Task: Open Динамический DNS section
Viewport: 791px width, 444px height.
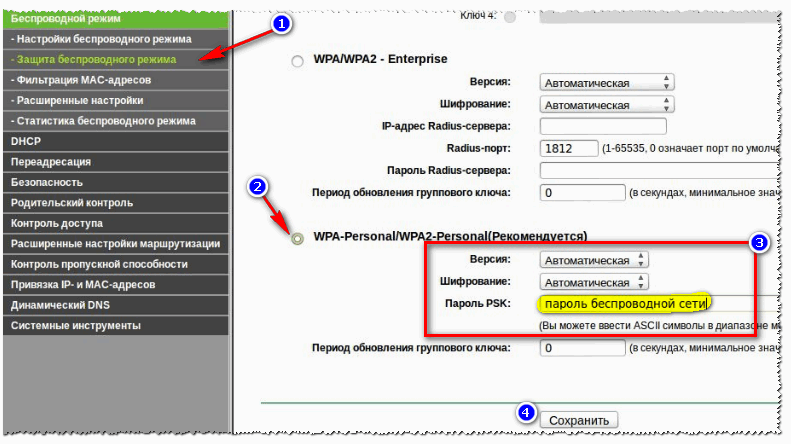Action: pos(116,305)
